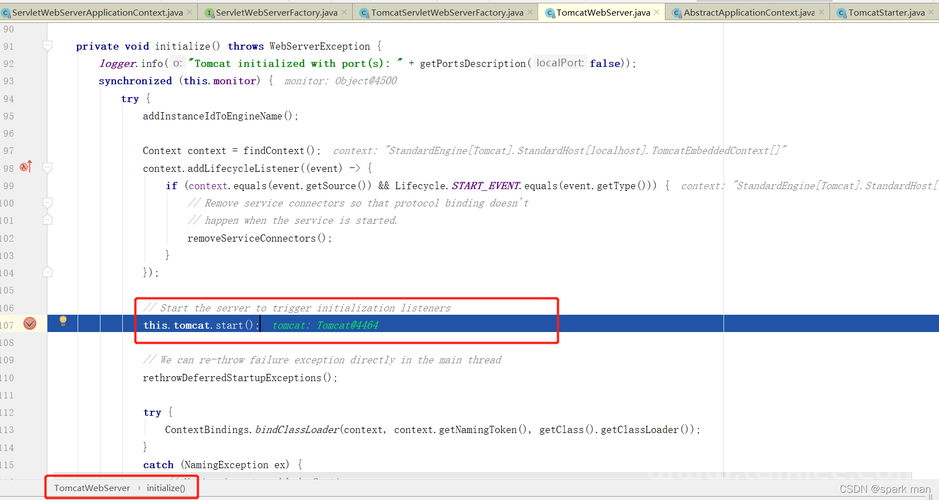The height and width of the screenshot is (500, 939).
Task: Open the ServletWebServerFactory.java tab
Action: 277,13
